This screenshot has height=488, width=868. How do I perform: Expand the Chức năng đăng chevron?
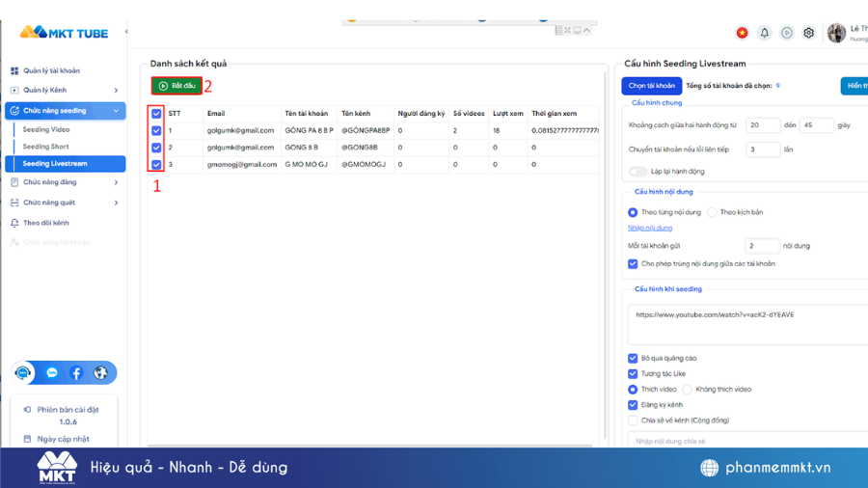[116, 182]
